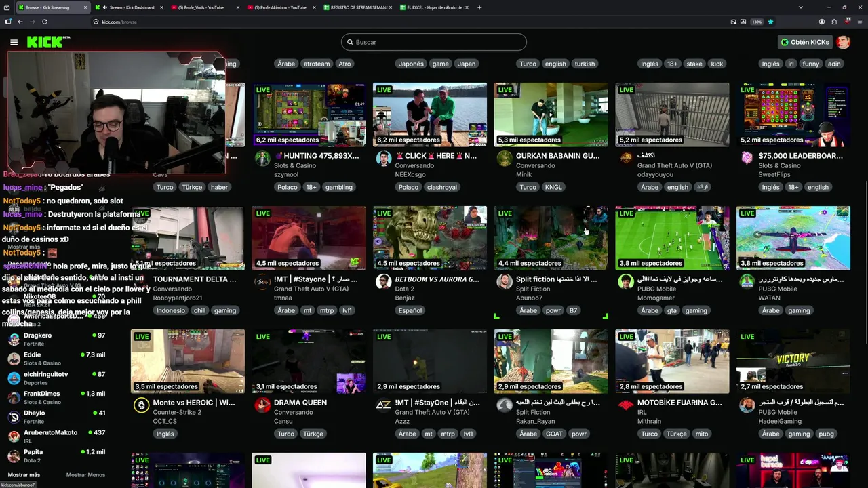The width and height of the screenshot is (868, 488).
Task: Switch to Profe Akimbox YouTube tab
Action: (279, 7)
